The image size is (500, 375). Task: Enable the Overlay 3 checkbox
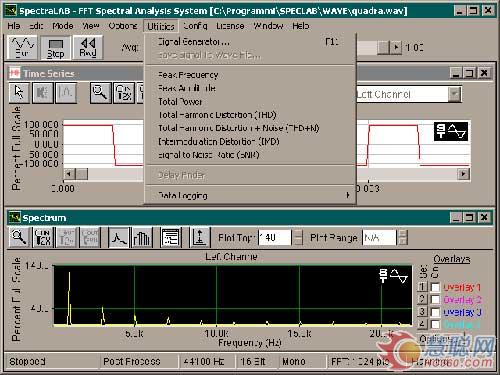coord(435,312)
